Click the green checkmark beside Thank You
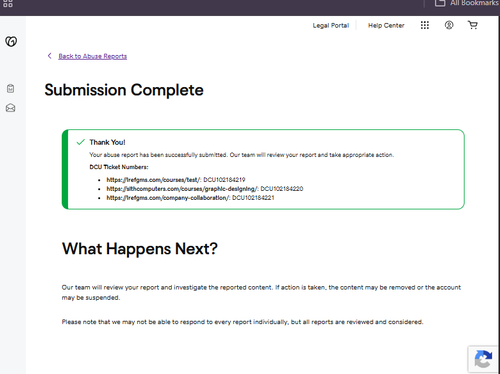Screen dimensions: 500x374 pyautogui.click(x=80, y=142)
